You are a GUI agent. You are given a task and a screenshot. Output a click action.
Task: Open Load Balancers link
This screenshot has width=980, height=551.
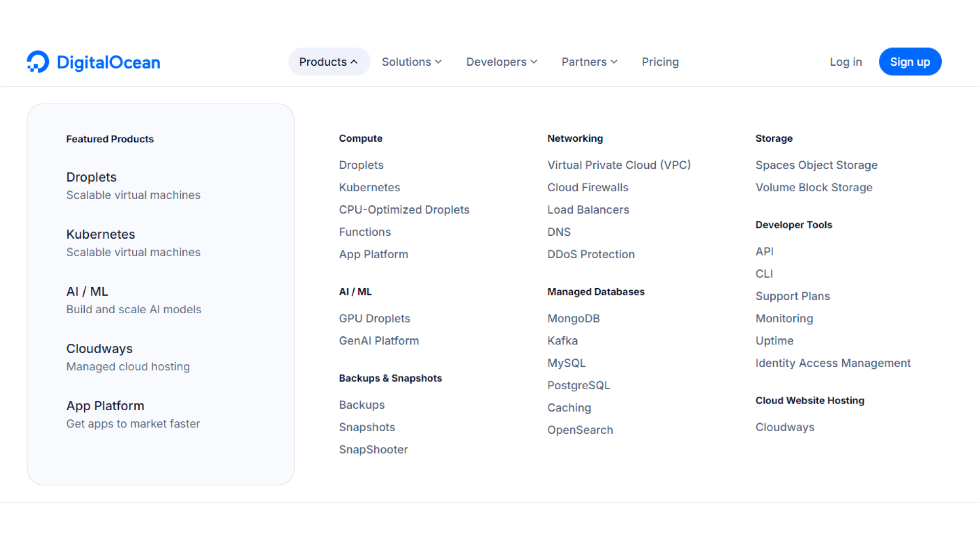point(588,210)
